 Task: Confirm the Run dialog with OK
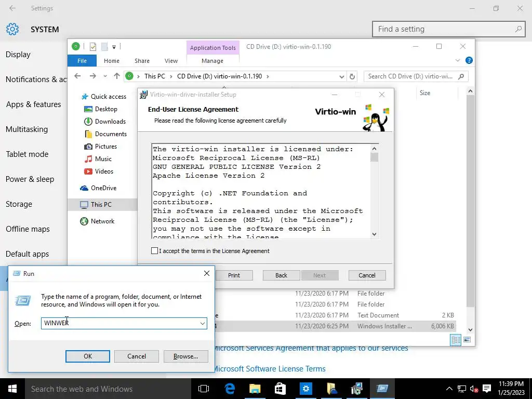tap(87, 356)
